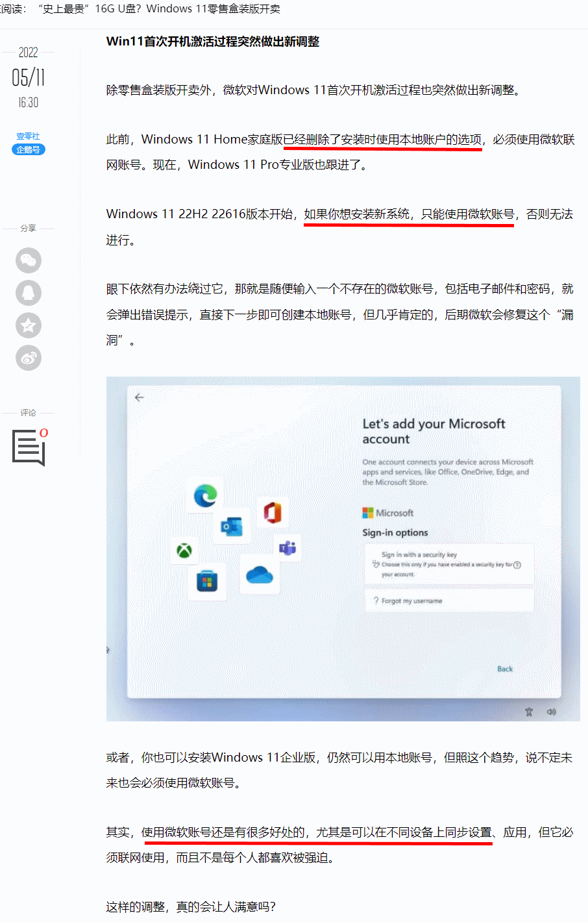This screenshot has width=588, height=922.
Task: Click the text 'One account connects your device' description
Action: point(448,472)
